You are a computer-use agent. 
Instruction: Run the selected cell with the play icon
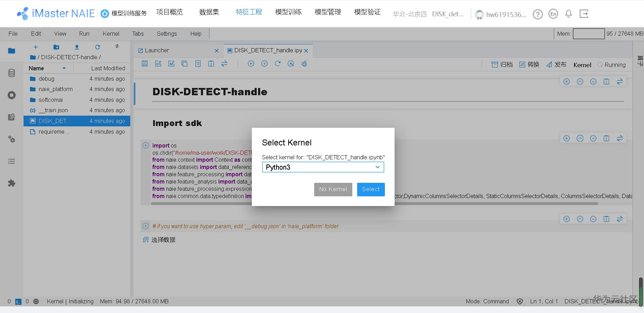[251, 64]
